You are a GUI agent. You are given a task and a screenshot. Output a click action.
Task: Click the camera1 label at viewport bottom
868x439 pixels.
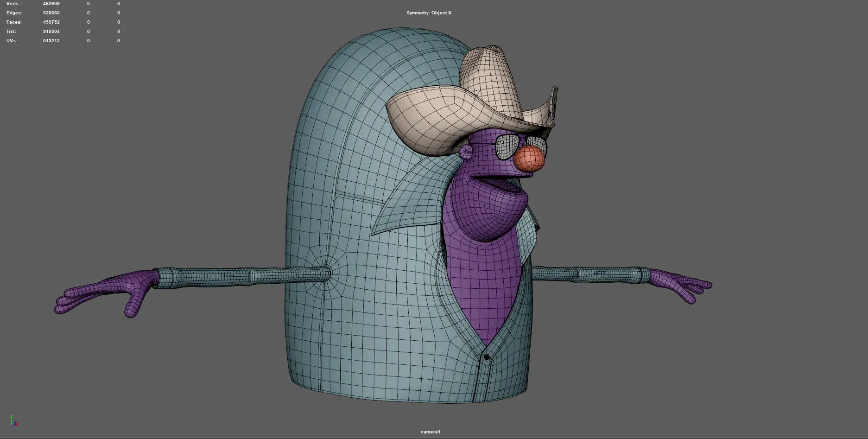[x=431, y=432]
